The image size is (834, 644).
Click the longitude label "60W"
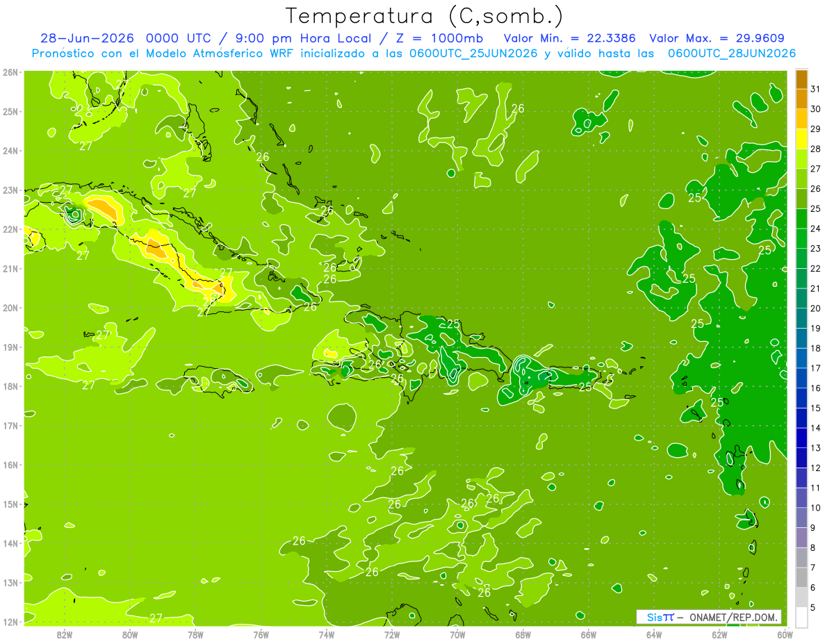pyautogui.click(x=785, y=634)
